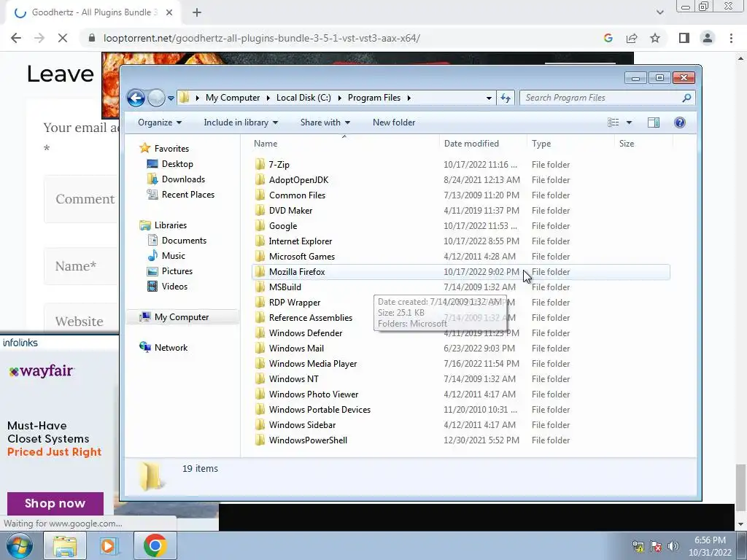Viewport: 747px width, 560px height.
Task: Select the Google folder icon
Action: tap(260, 226)
